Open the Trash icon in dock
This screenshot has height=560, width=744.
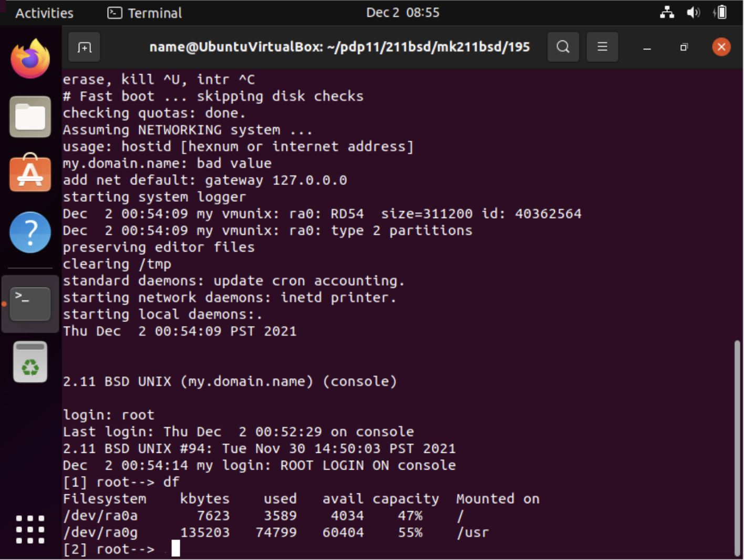coord(30,362)
